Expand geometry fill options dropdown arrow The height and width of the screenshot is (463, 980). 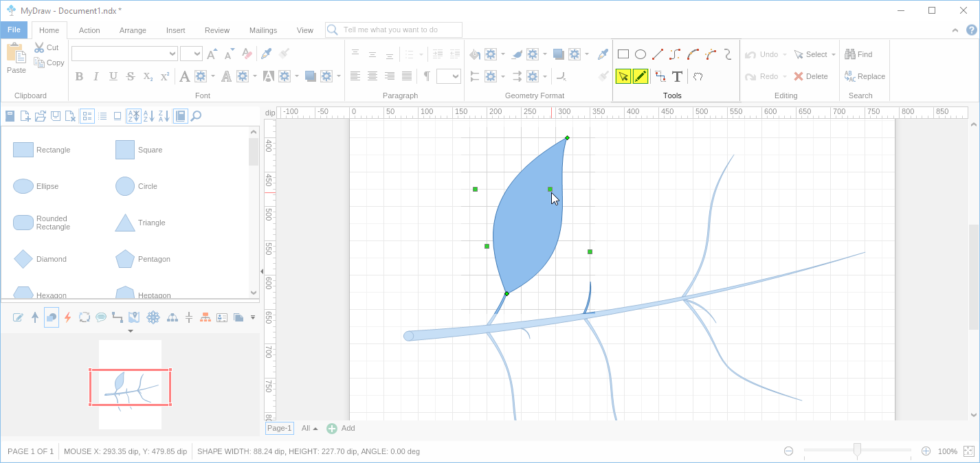[503, 54]
